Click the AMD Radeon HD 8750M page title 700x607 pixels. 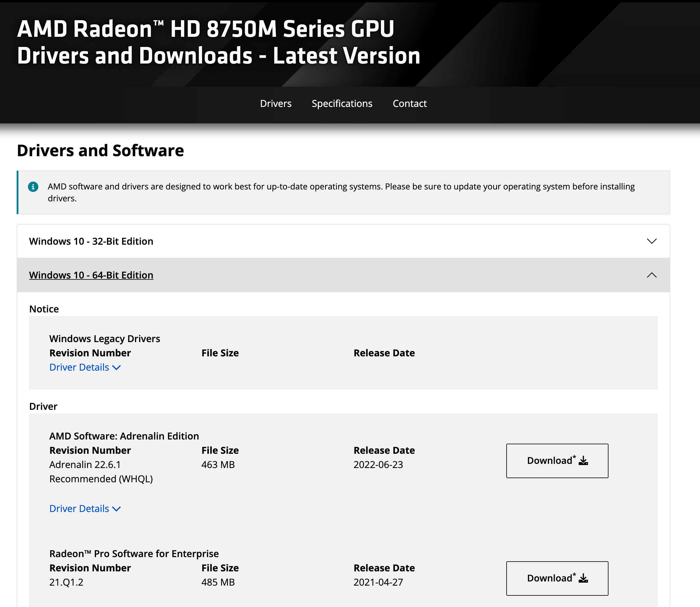point(219,42)
